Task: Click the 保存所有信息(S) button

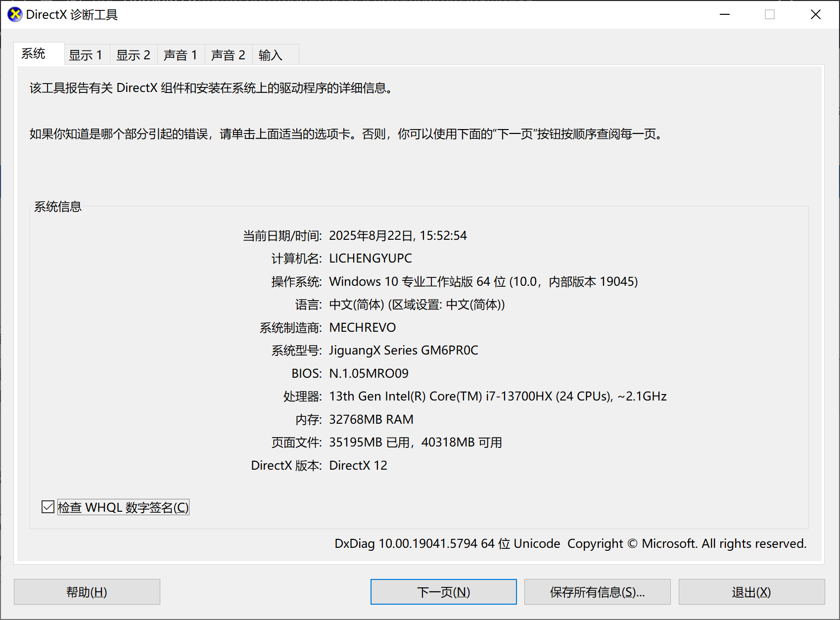Action: [597, 592]
